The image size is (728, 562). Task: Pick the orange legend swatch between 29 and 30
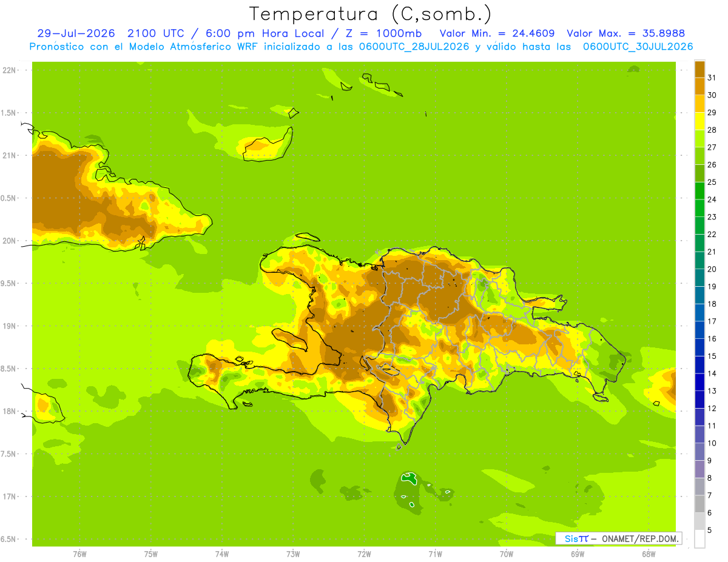point(699,104)
